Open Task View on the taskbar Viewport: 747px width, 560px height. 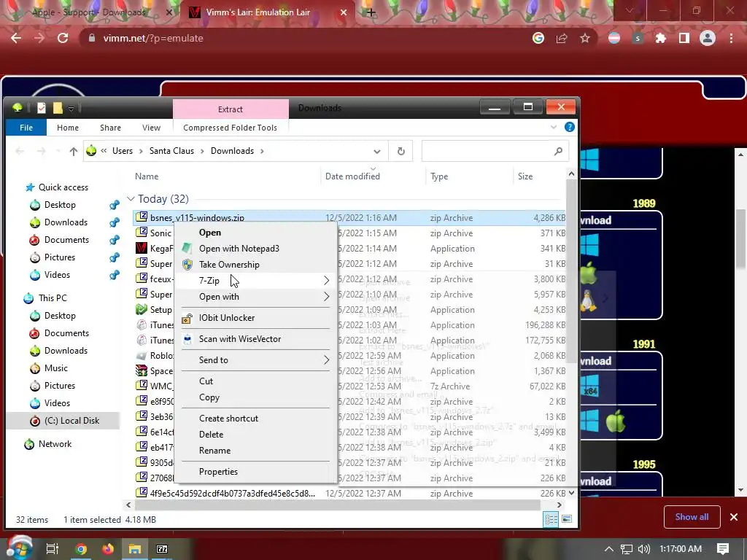tap(53, 549)
